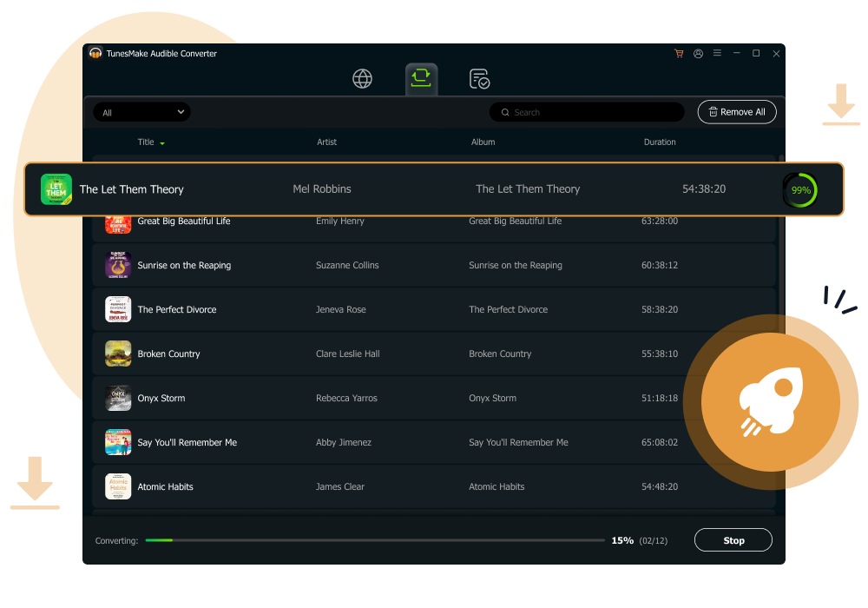868x608 pixels.
Task: Click the Converting progress bar
Action: pyautogui.click(x=375, y=540)
